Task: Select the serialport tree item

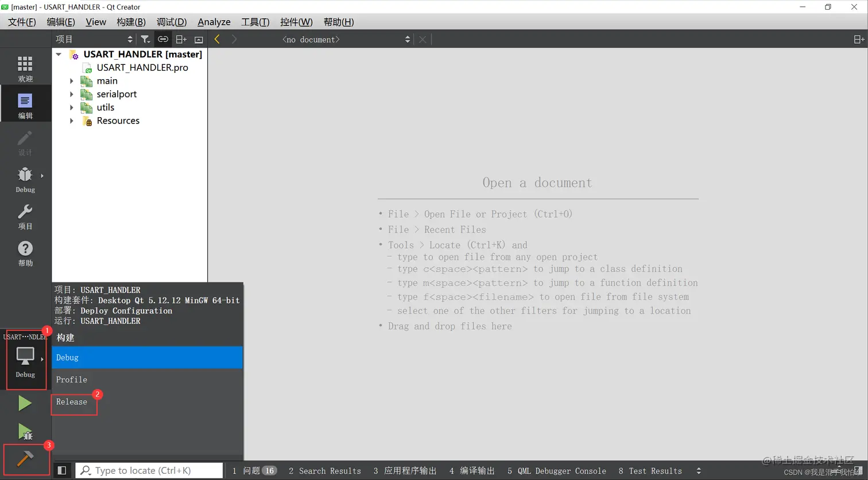Action: [117, 94]
